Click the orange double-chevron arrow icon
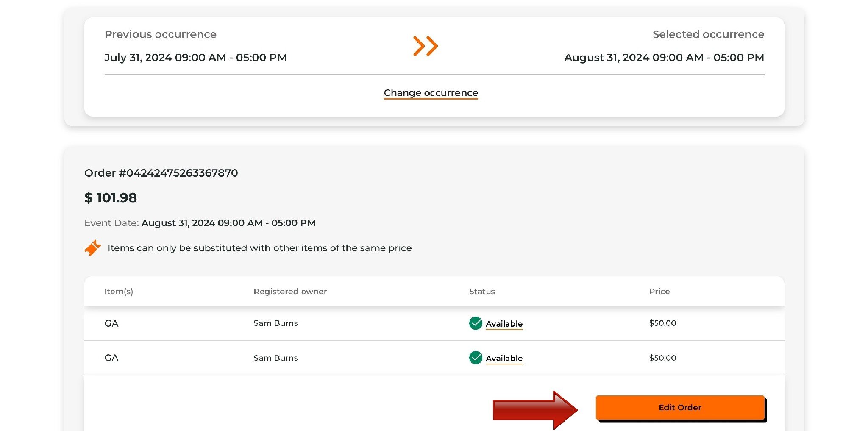The image size is (868, 431). point(425,46)
